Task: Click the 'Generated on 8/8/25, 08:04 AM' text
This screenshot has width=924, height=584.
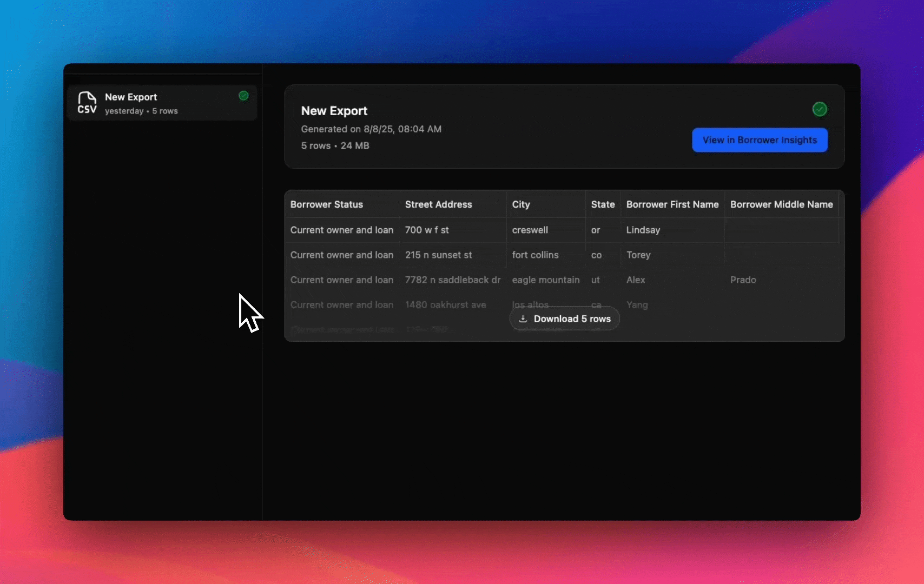Action: pos(371,129)
